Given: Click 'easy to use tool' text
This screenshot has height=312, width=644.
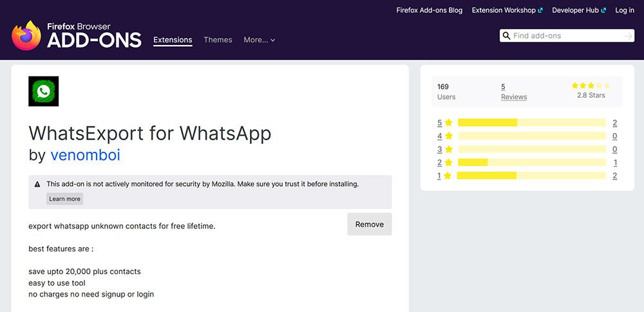Looking at the screenshot, I should click(57, 283).
